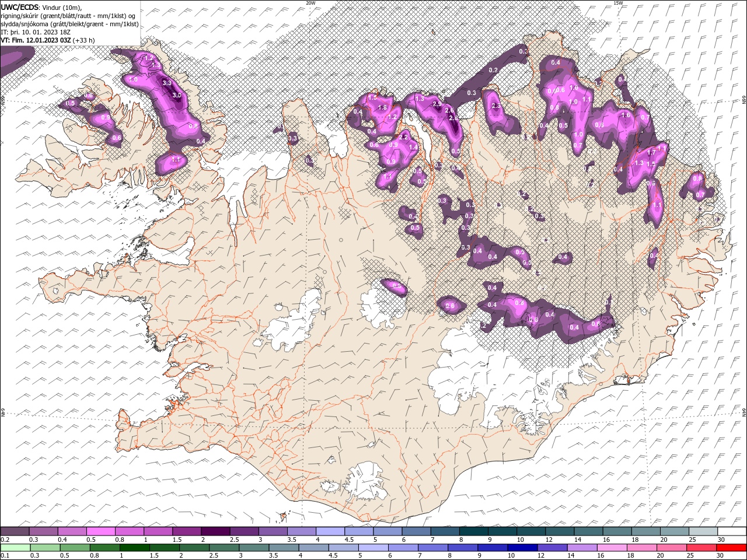Viewport: 747px width, 560px height.
Task: Click upper legend swatch starting at 0.8
Action: [130, 531]
